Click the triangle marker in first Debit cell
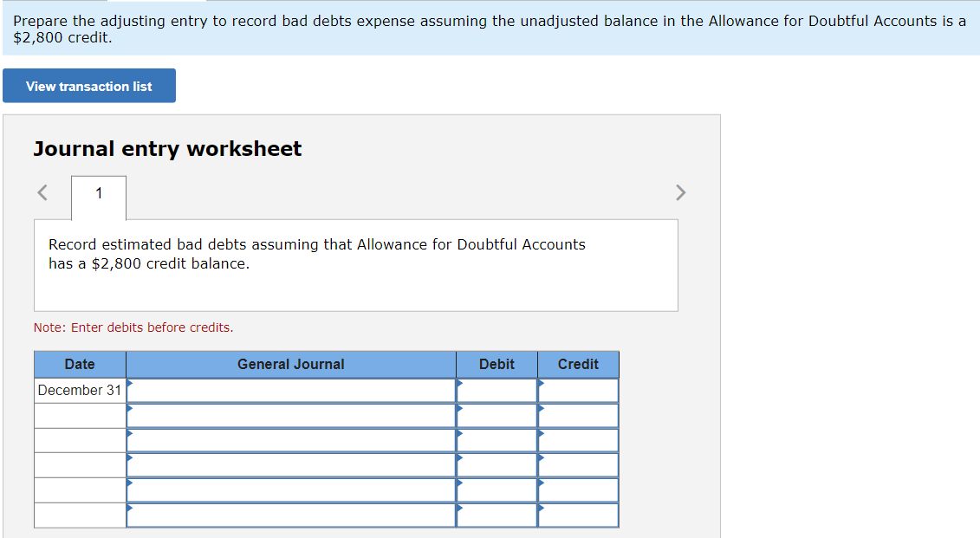980x538 pixels. [459, 385]
